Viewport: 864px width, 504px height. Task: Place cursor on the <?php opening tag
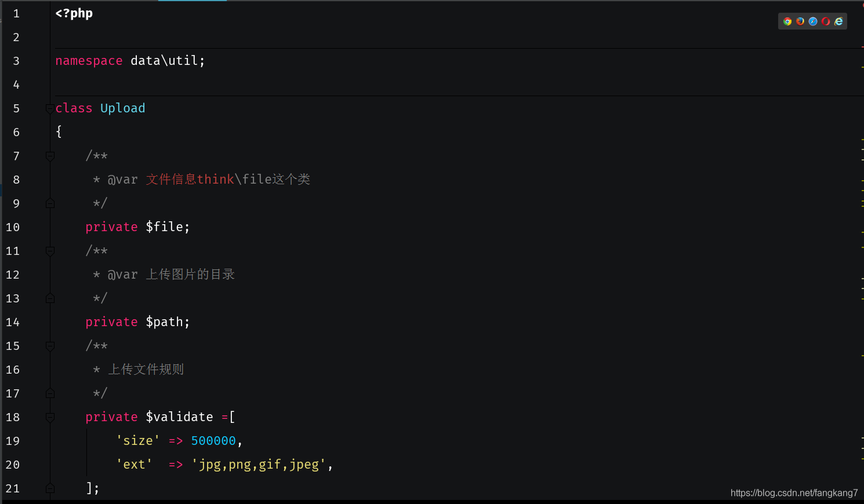point(74,13)
